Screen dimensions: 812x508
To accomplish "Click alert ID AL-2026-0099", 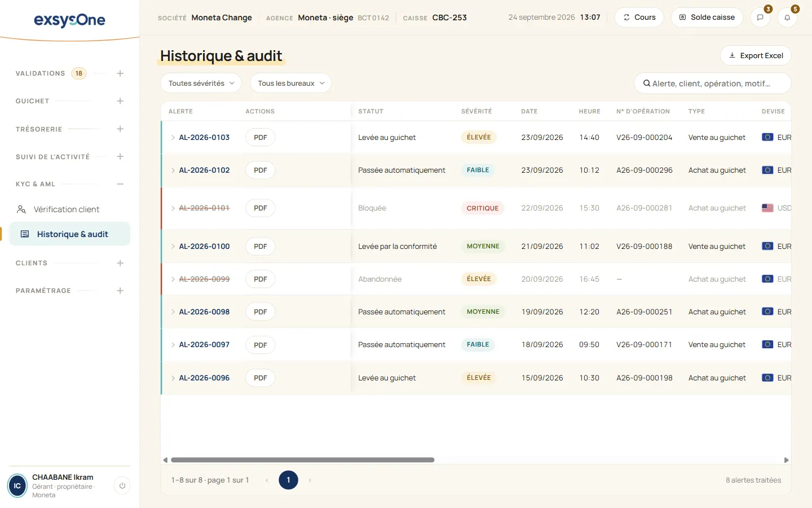I will (204, 279).
